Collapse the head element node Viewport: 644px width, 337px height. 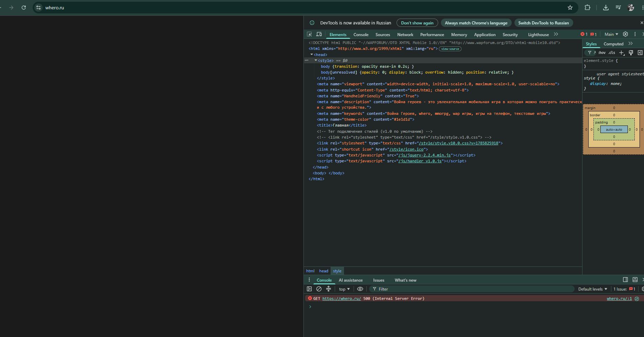[x=312, y=55]
